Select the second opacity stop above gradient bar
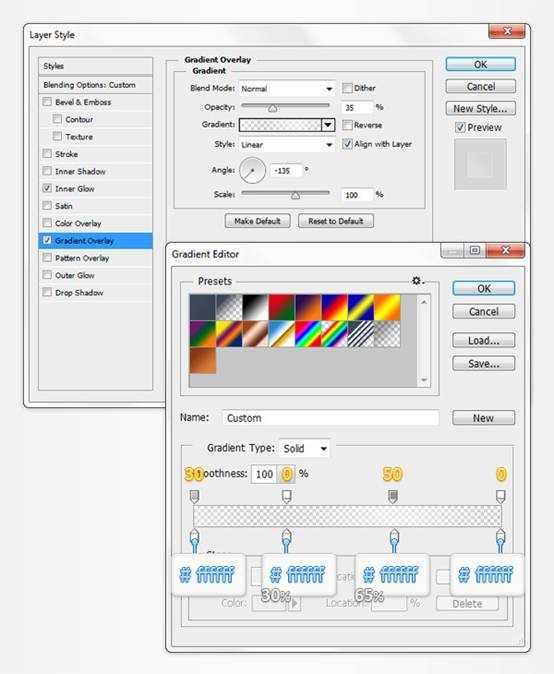 click(x=287, y=496)
